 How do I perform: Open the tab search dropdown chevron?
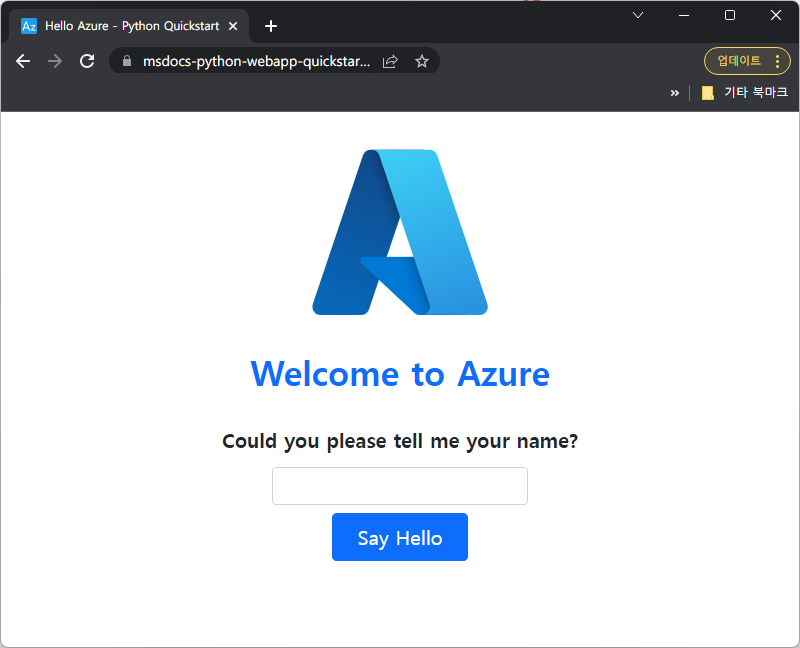[x=638, y=15]
